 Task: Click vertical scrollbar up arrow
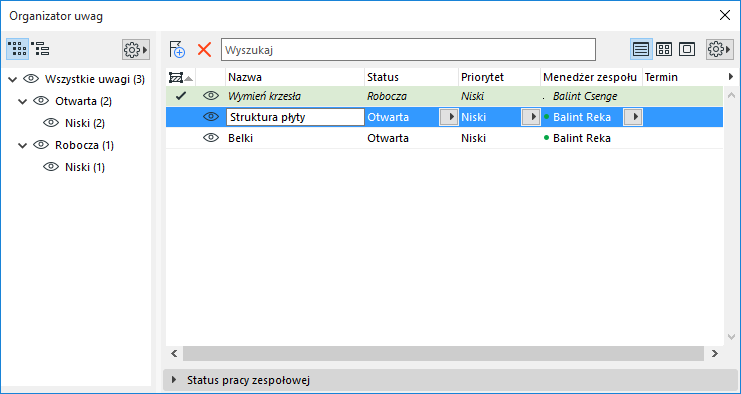pos(731,94)
